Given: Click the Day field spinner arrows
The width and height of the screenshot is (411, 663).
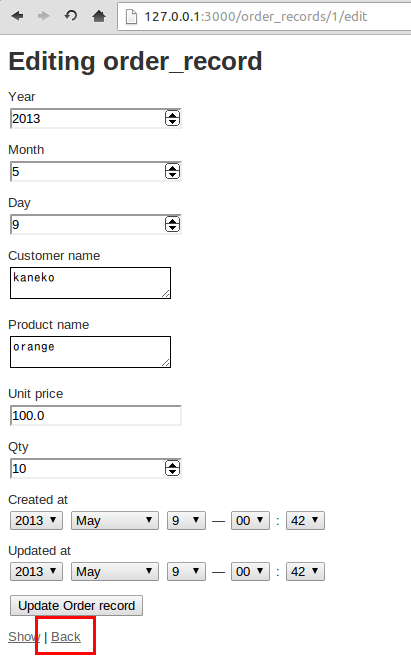Looking at the screenshot, I should (172, 224).
